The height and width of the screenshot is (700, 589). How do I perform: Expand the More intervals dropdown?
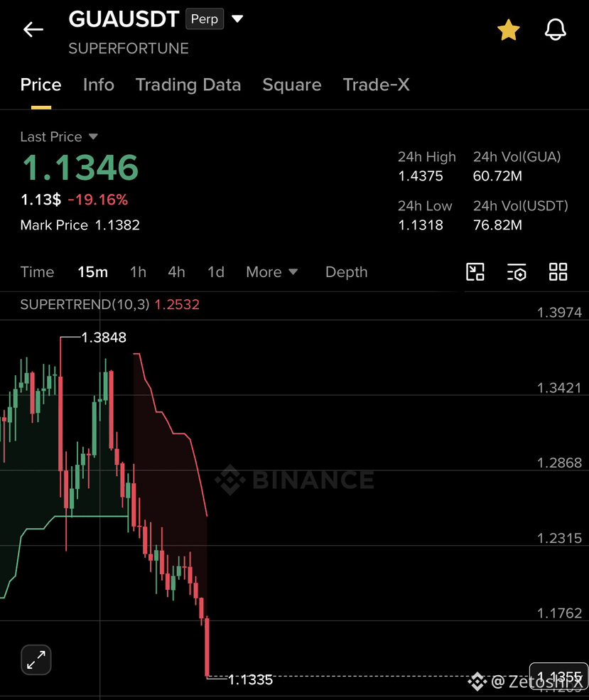(x=271, y=272)
